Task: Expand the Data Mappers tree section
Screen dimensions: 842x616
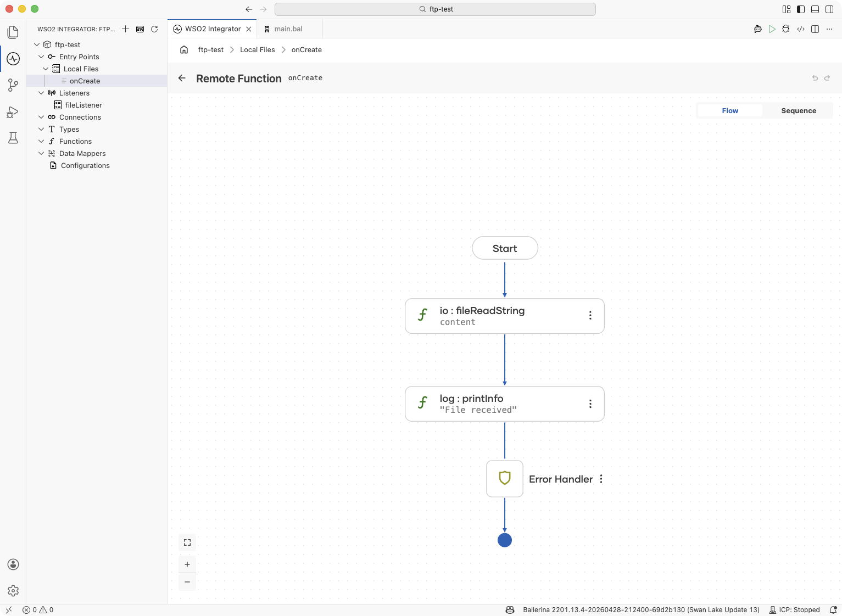Action: [x=41, y=153]
